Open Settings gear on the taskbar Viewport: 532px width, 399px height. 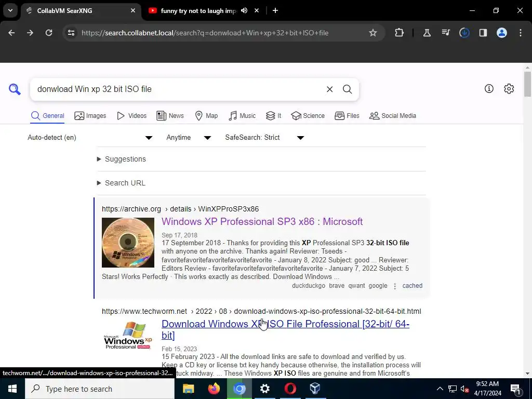click(x=264, y=389)
